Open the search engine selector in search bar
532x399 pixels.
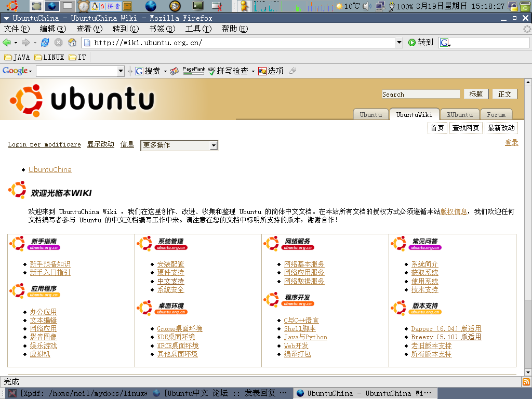pos(445,43)
